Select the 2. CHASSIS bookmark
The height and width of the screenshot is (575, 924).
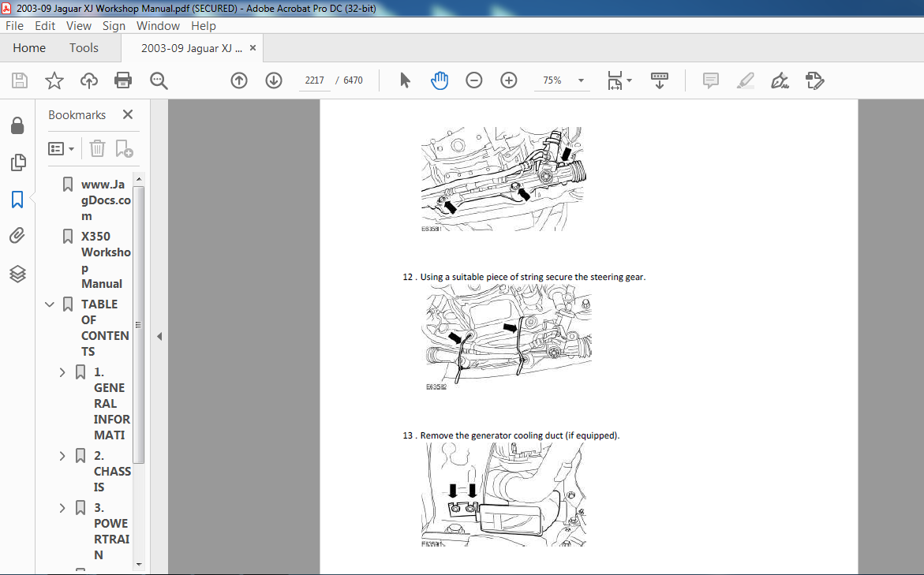112,472
